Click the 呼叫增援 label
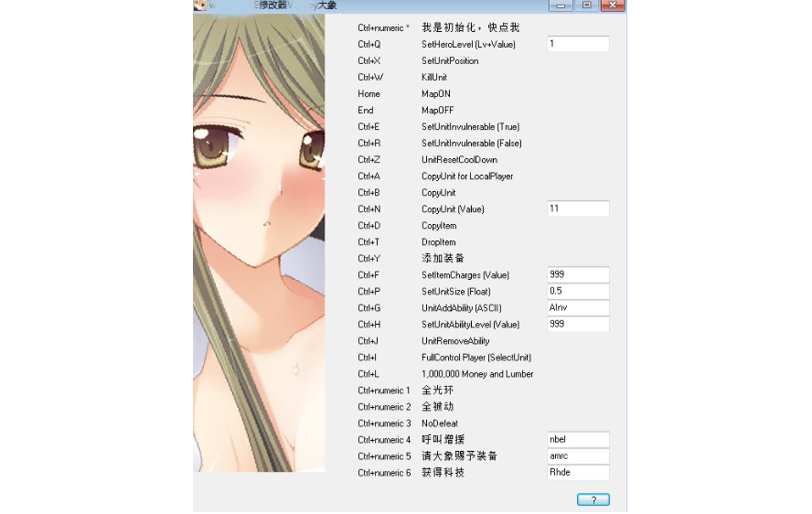This screenshot has height=514, width=812. pyautogui.click(x=443, y=440)
